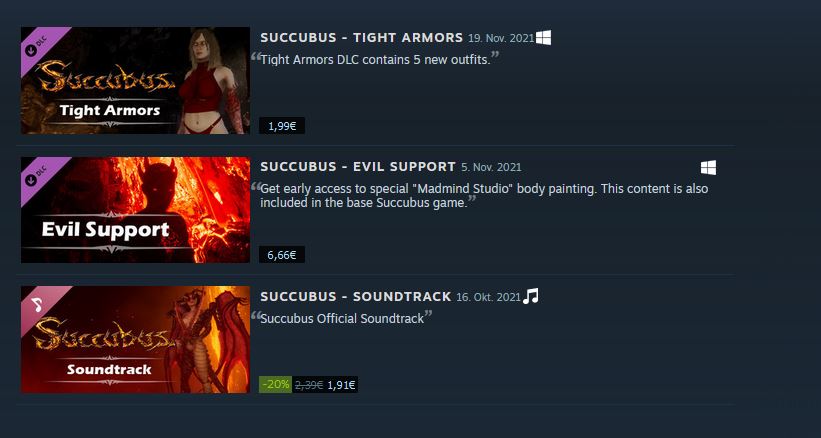Open the Soundtrack capsule thumbnail image
Image resolution: width=821 pixels, height=438 pixels.
point(135,340)
